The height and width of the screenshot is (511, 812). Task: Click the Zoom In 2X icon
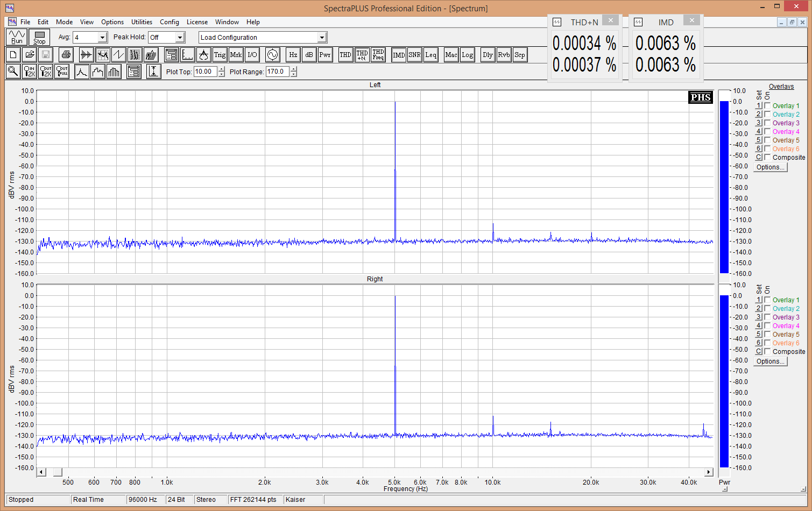pyautogui.click(x=30, y=72)
